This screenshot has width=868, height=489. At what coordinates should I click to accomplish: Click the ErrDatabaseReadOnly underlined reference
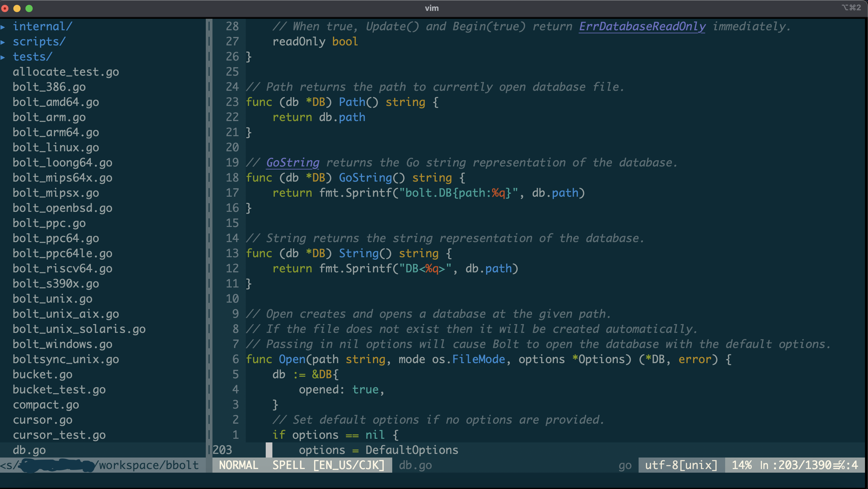click(x=642, y=26)
